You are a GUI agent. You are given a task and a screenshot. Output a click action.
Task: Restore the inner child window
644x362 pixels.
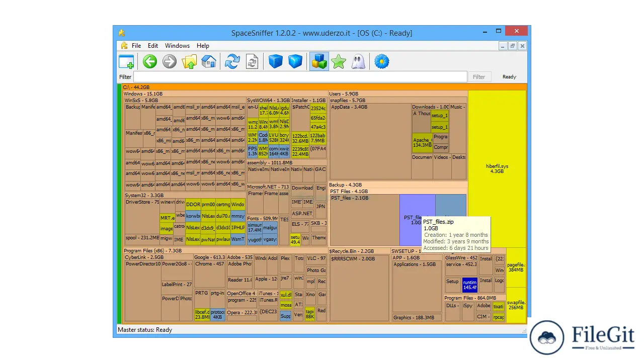tap(513, 46)
